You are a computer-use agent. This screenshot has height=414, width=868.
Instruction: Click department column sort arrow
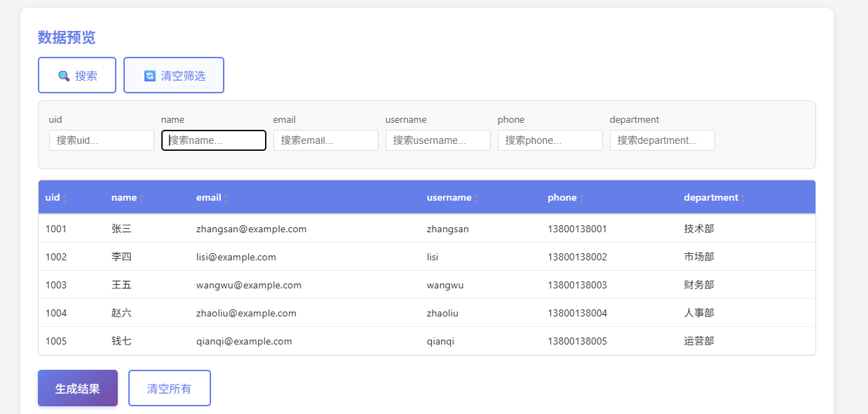point(743,199)
